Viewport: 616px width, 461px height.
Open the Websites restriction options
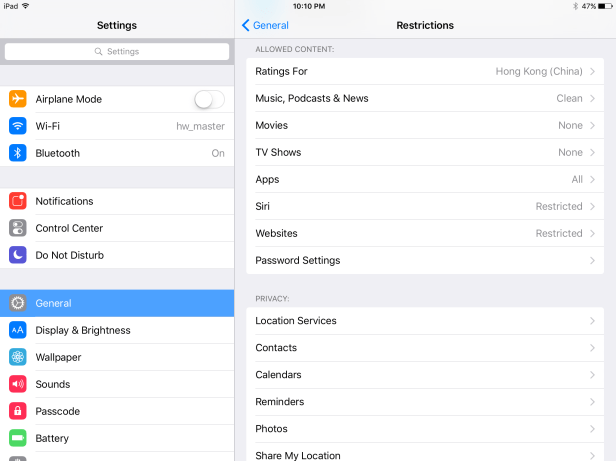pos(425,233)
